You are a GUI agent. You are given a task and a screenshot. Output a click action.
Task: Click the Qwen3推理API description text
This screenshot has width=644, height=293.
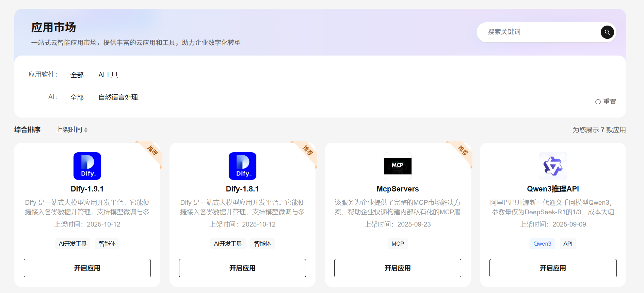coord(553,207)
